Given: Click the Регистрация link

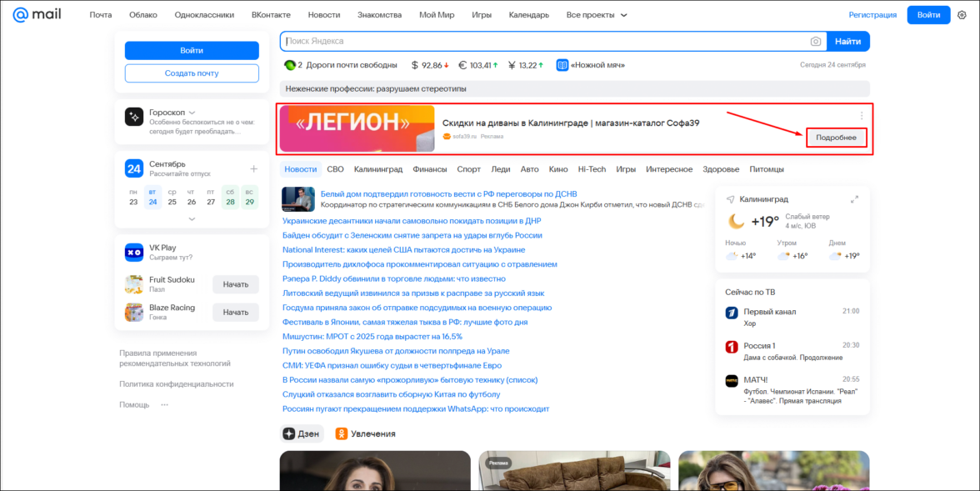Looking at the screenshot, I should click(x=872, y=15).
